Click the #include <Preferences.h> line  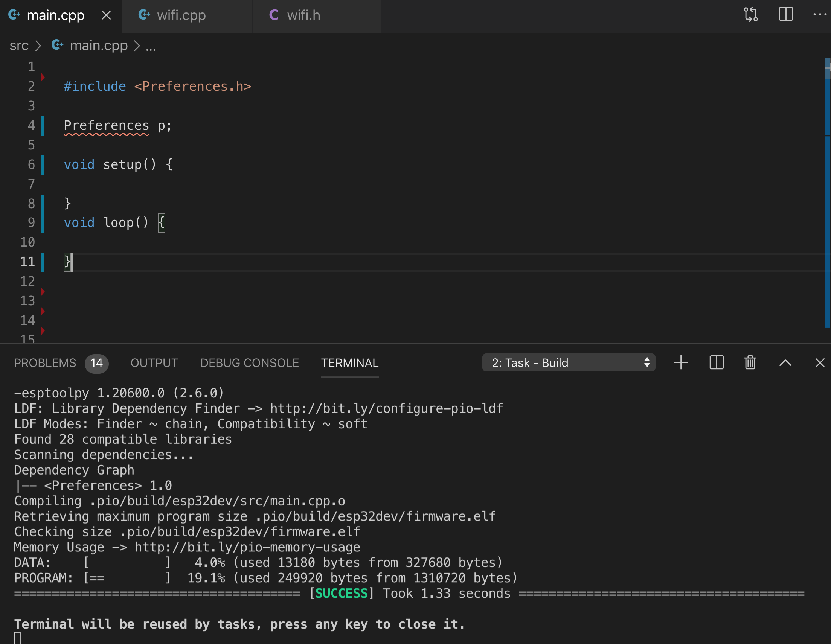click(x=157, y=86)
